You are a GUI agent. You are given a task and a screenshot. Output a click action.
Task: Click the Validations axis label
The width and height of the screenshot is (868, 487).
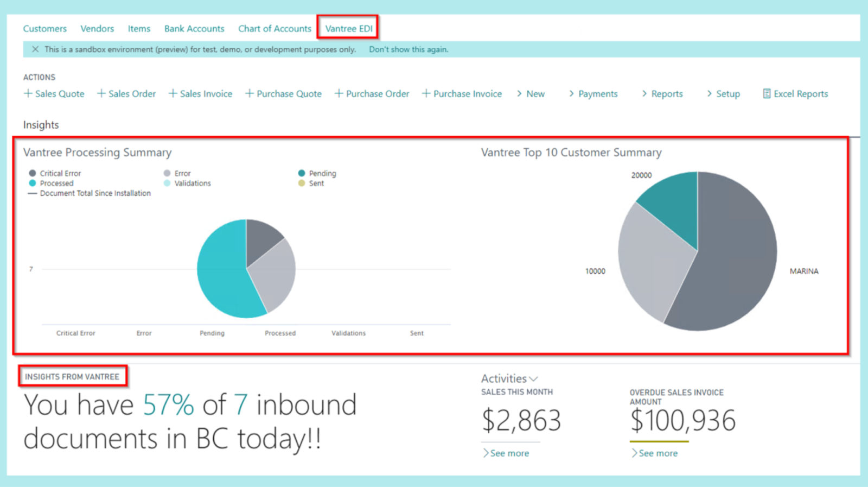coord(349,333)
